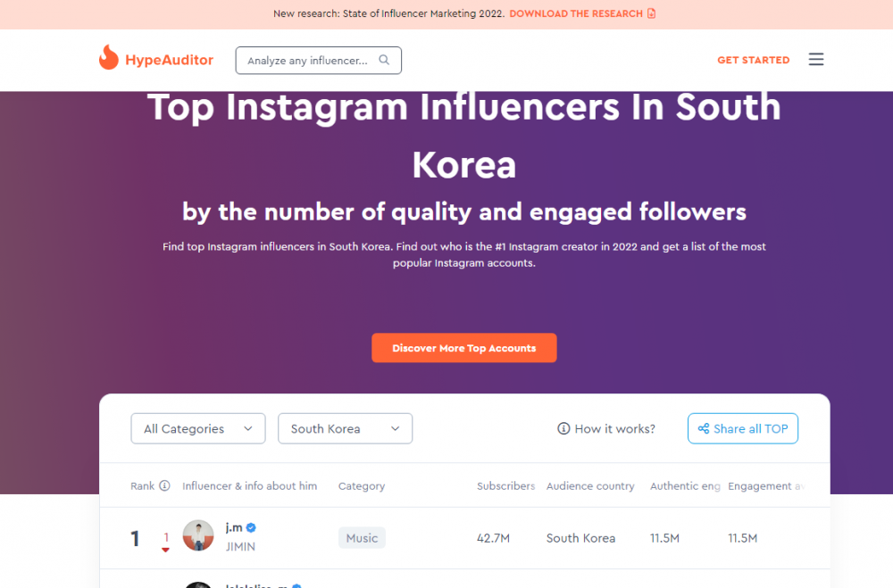This screenshot has width=893, height=588.
Task: Click the Share all TOP button
Action: (743, 428)
